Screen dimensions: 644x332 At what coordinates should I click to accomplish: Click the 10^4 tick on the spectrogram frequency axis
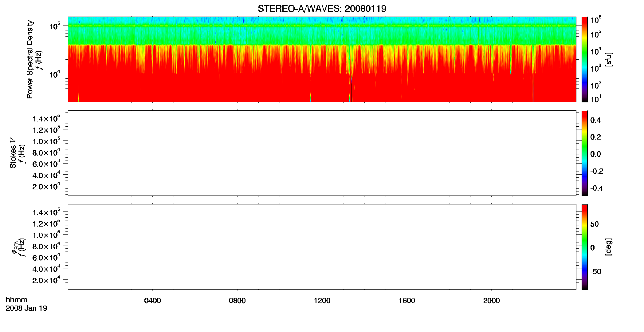pyautogui.click(x=55, y=74)
